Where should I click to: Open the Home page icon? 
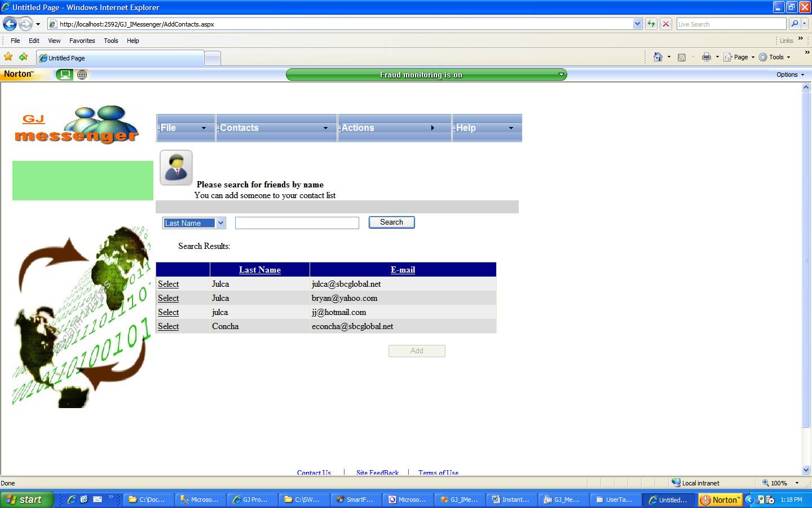[x=657, y=57]
